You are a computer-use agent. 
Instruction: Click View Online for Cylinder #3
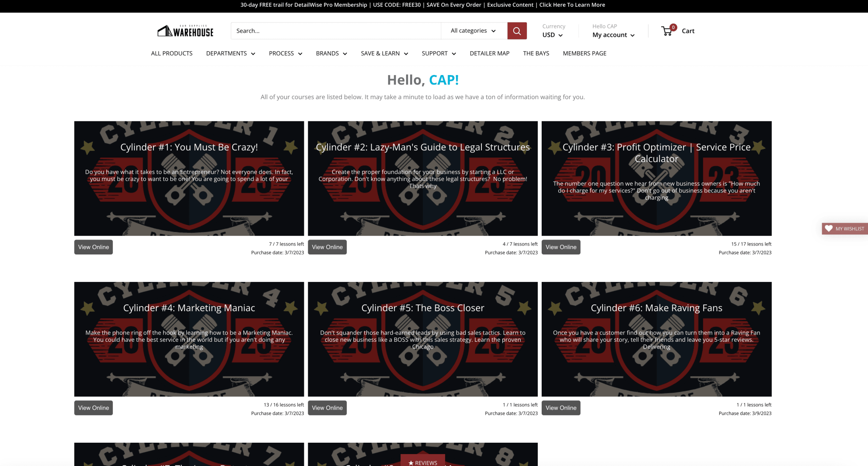point(561,247)
